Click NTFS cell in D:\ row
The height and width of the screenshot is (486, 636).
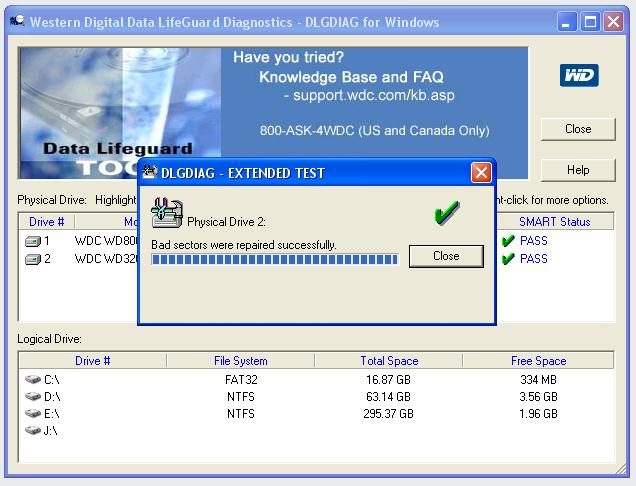pos(241,397)
